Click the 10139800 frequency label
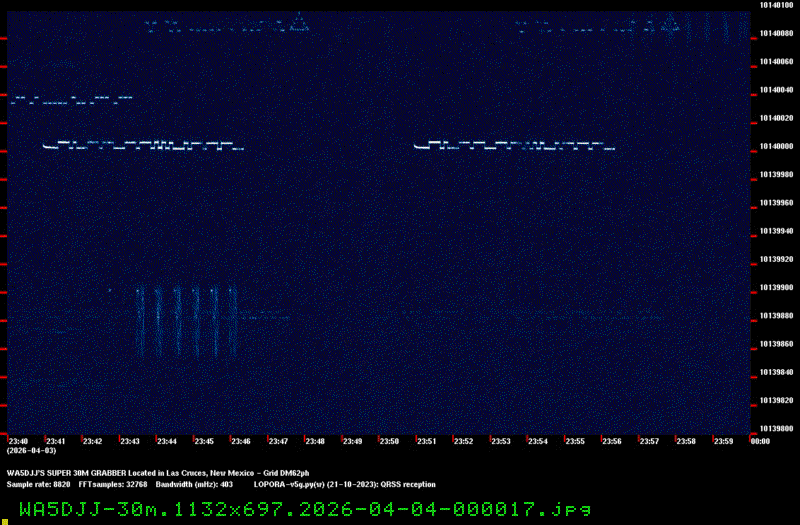Image resolution: width=800 pixels, height=525 pixels. coord(776,429)
